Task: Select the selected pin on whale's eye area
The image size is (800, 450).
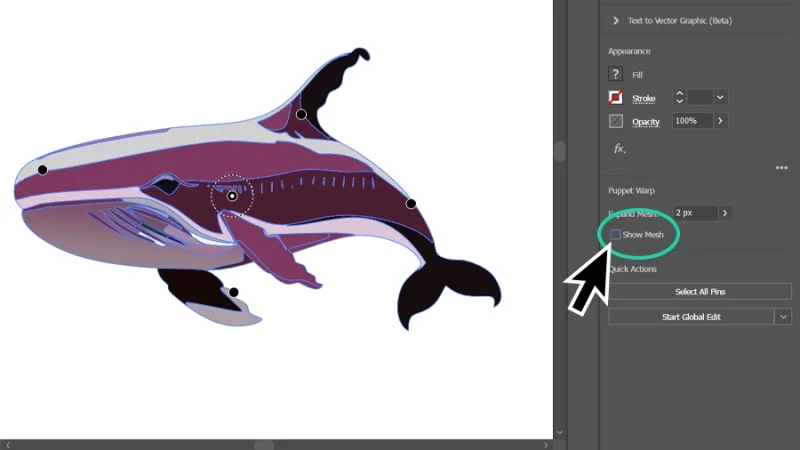Action: 232,196
